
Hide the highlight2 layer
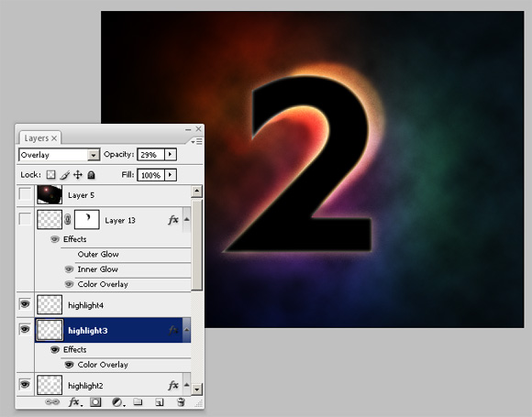pos(25,384)
